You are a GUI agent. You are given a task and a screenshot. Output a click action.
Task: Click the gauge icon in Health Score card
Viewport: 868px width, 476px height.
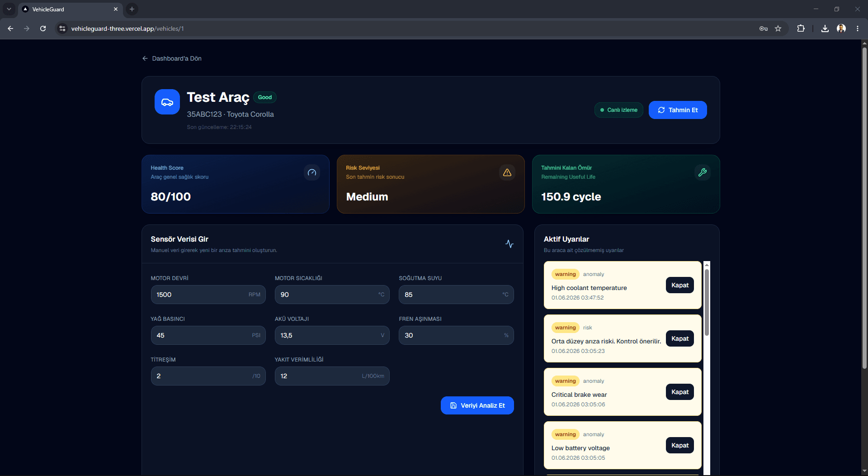312,172
